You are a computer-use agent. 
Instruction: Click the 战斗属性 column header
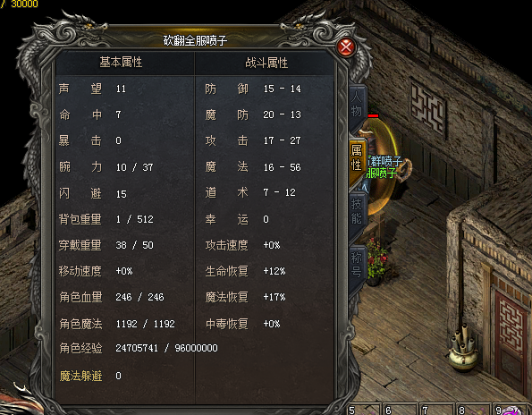266,63
